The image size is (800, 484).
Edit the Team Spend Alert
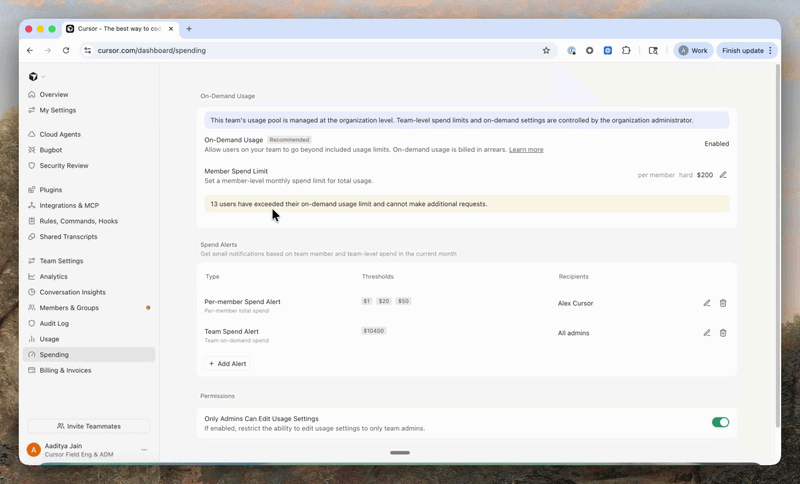(707, 333)
